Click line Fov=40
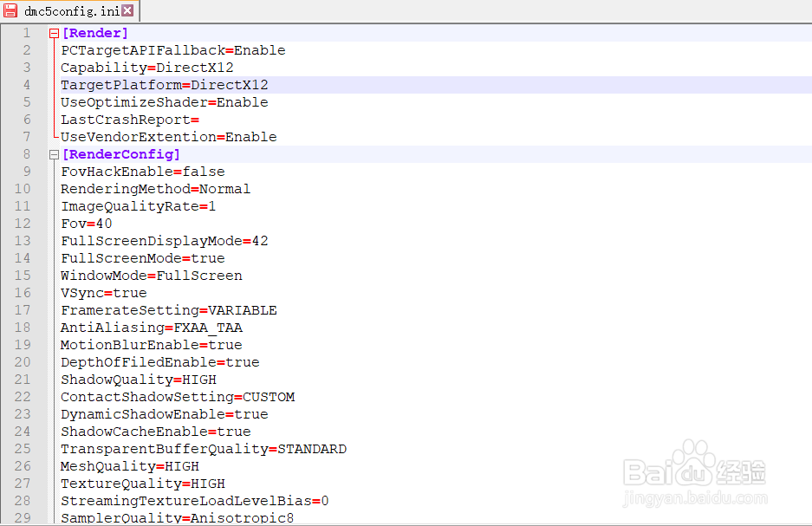The height and width of the screenshot is (526, 812). pos(87,224)
